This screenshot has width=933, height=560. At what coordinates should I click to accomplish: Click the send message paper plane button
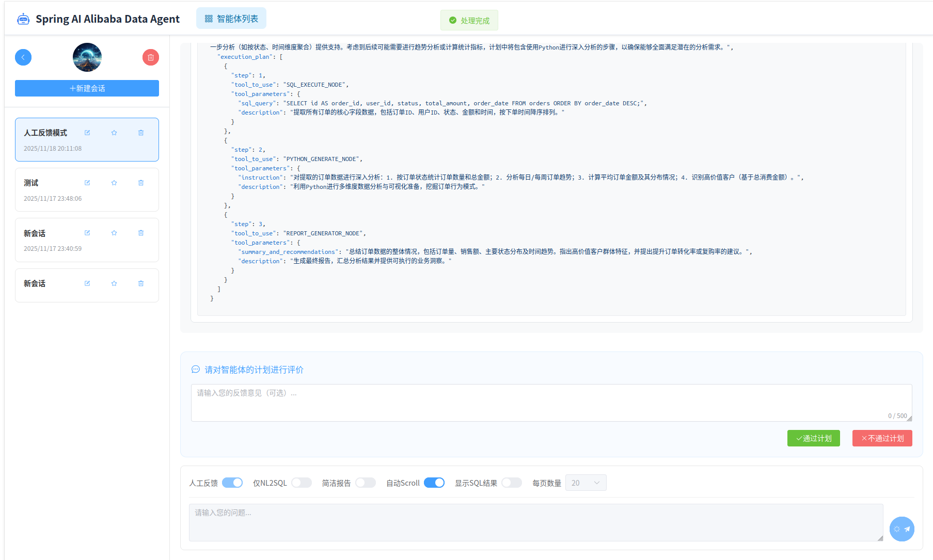click(902, 529)
